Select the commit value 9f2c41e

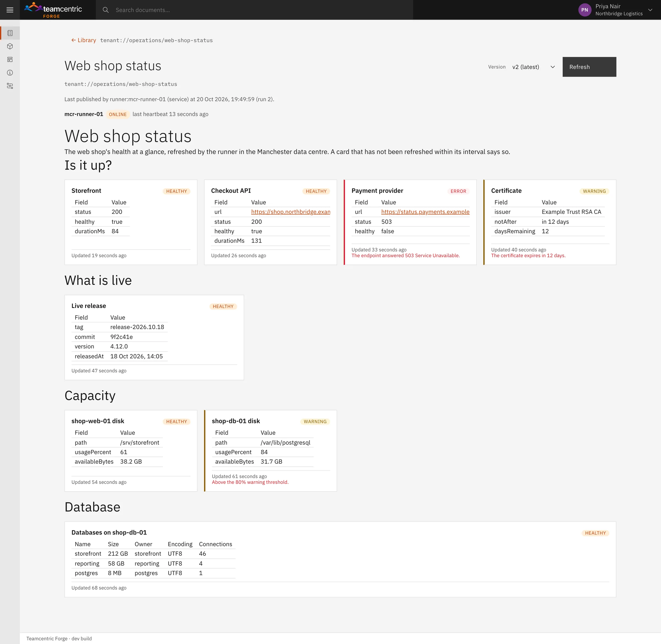[121, 337]
